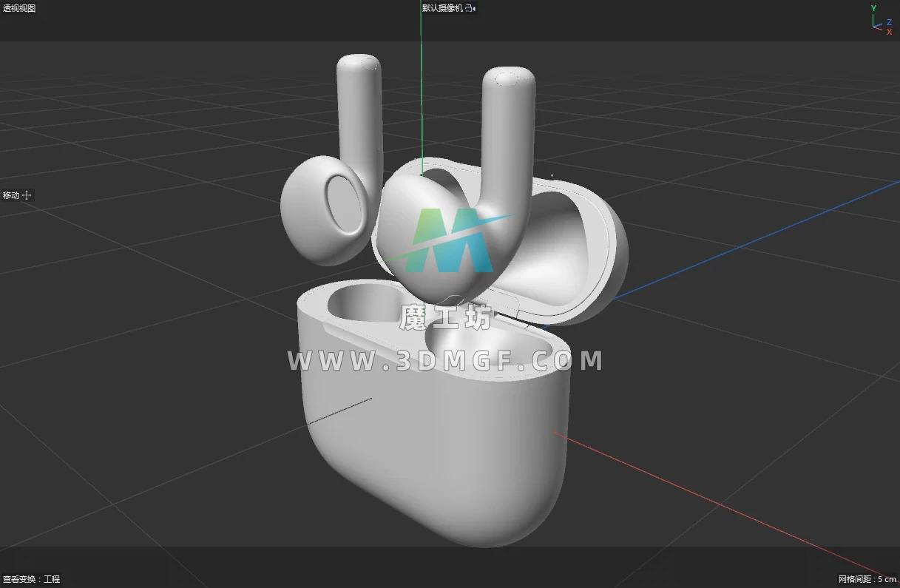900x588 pixels.
Task: Open the 透视视图 viewport label
Action: tap(19, 8)
